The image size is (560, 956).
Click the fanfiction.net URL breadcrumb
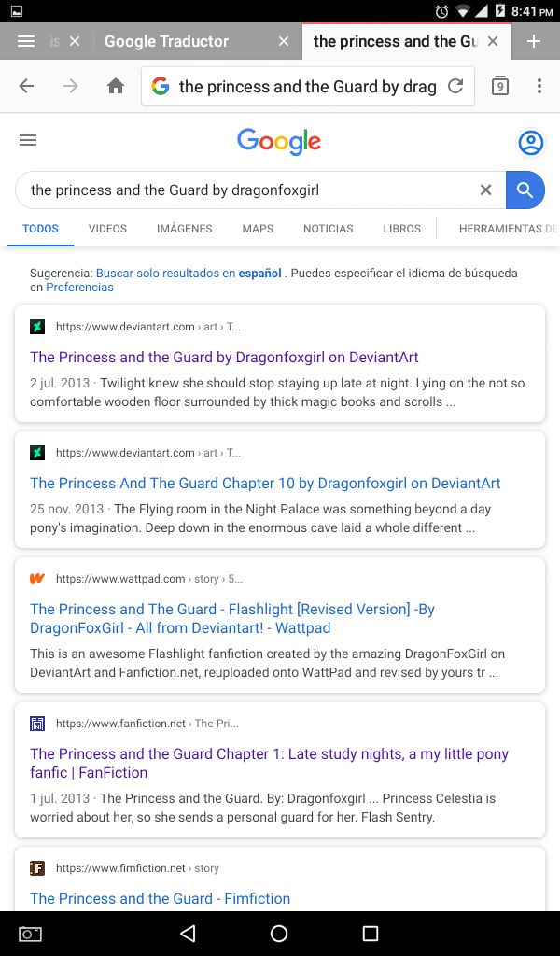(x=147, y=724)
